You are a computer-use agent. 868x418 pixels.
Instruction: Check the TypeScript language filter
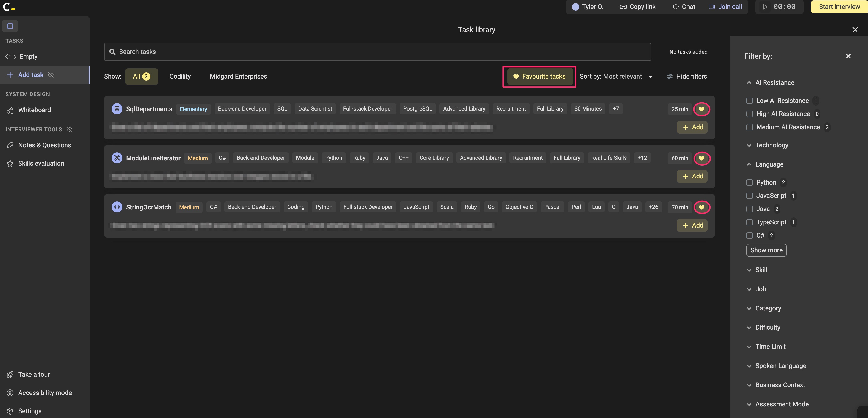(749, 222)
